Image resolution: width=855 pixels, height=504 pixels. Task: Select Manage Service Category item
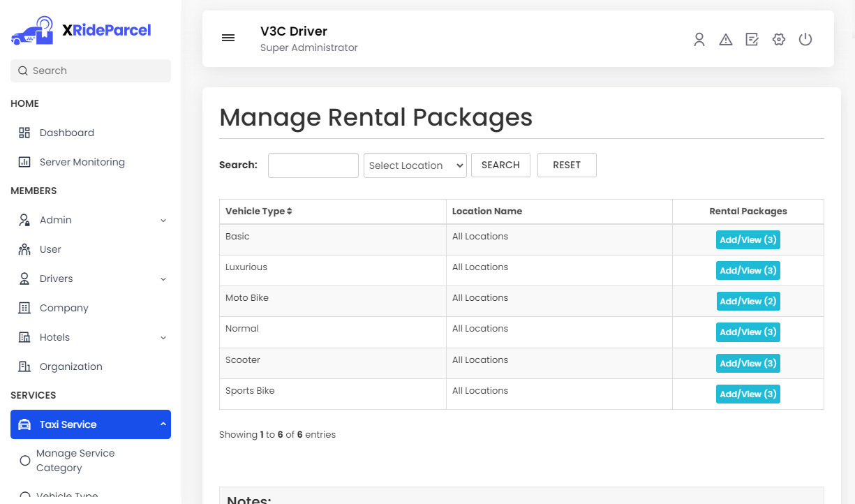click(x=75, y=461)
